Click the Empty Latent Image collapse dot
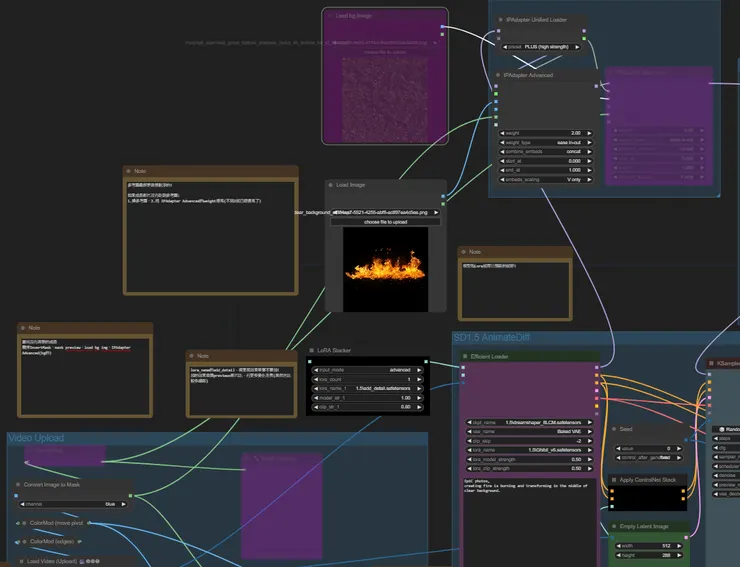This screenshot has height=567, width=740. tap(614, 526)
